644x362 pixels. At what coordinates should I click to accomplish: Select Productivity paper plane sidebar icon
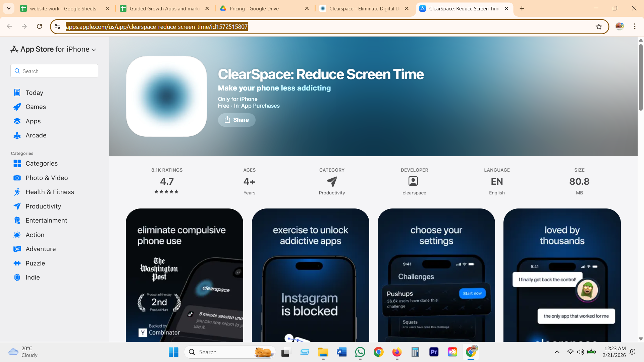tap(17, 206)
